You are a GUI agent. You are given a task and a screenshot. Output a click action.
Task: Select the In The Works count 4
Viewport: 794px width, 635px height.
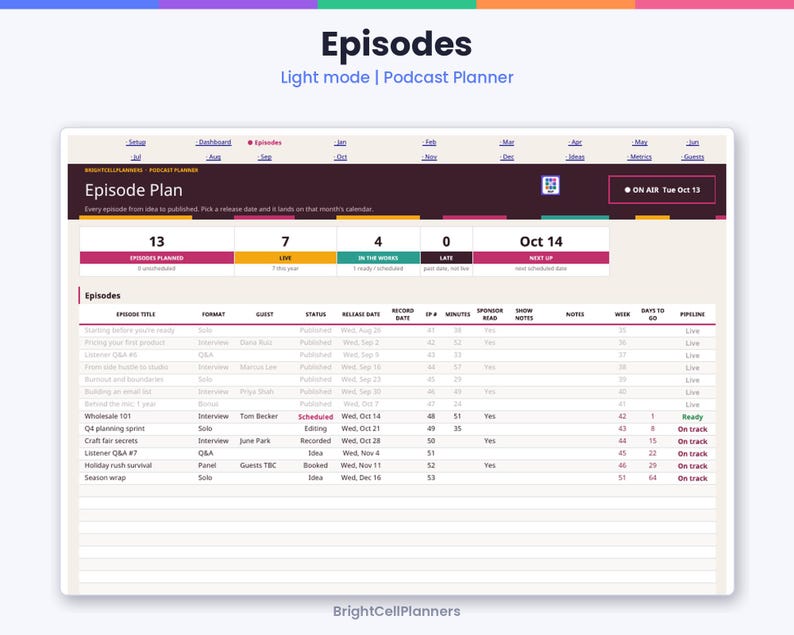[378, 242]
